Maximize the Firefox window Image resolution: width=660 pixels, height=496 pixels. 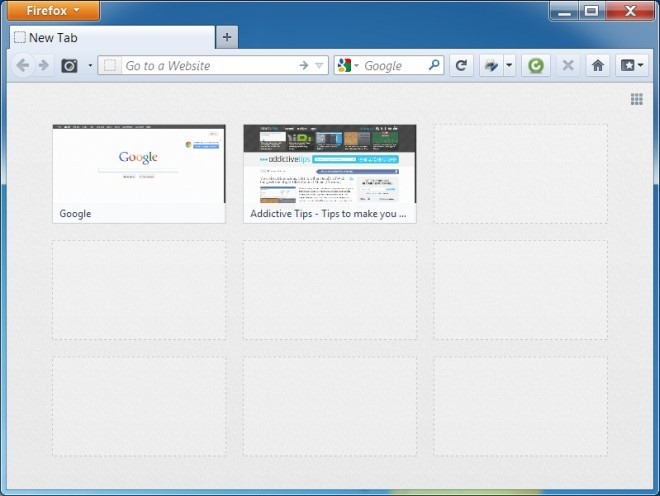pos(592,11)
